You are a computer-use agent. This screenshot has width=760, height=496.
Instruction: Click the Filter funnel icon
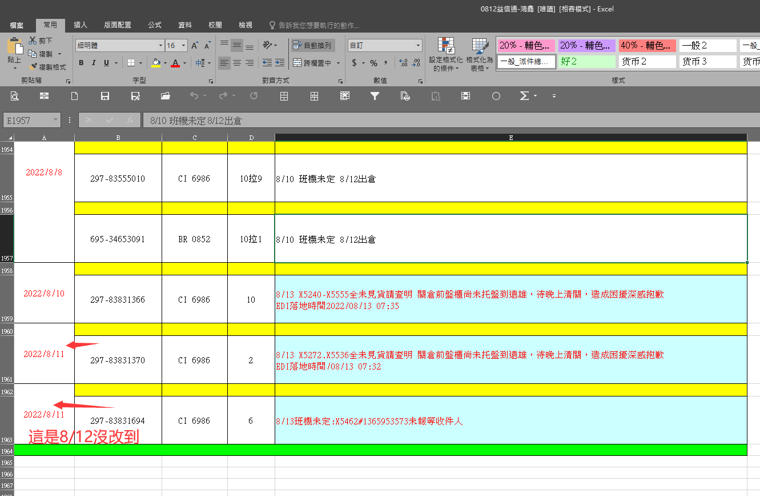(375, 96)
